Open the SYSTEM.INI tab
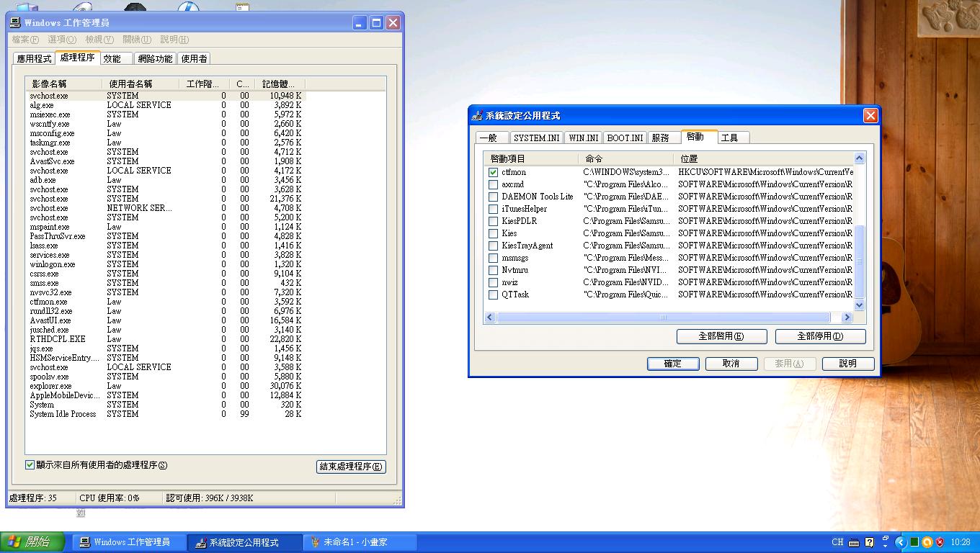Viewport: 980px width, 553px height. click(x=536, y=138)
